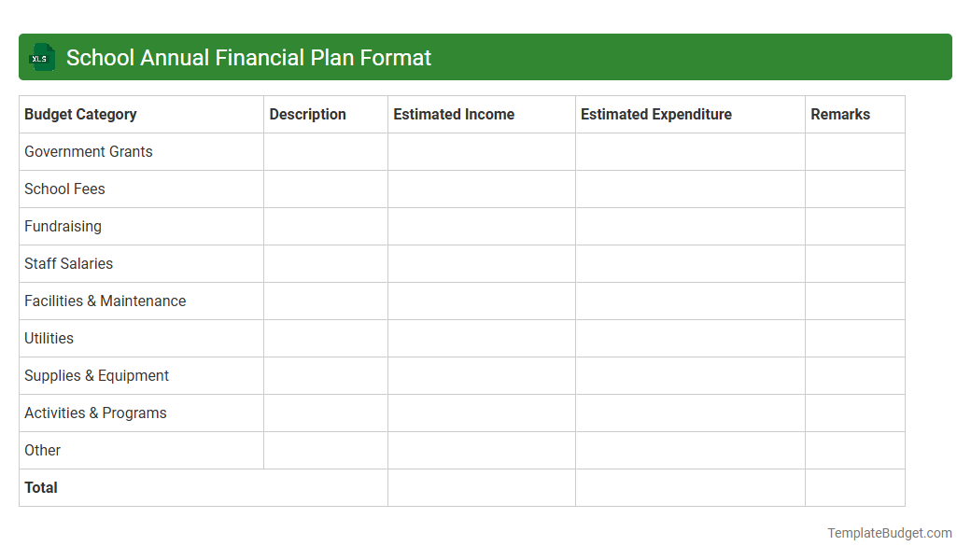Viewport: 971px width, 560px height.
Task: Click the Utilities row
Action: point(49,338)
